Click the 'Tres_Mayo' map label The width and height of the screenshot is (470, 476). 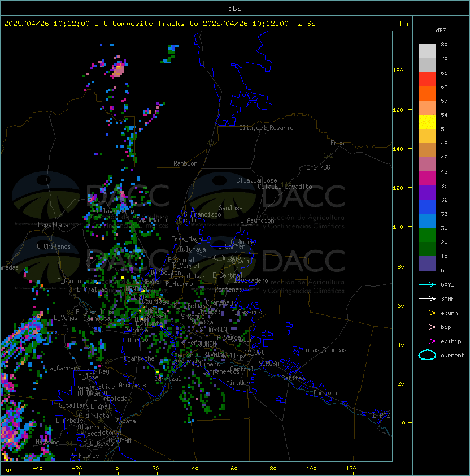point(186,239)
